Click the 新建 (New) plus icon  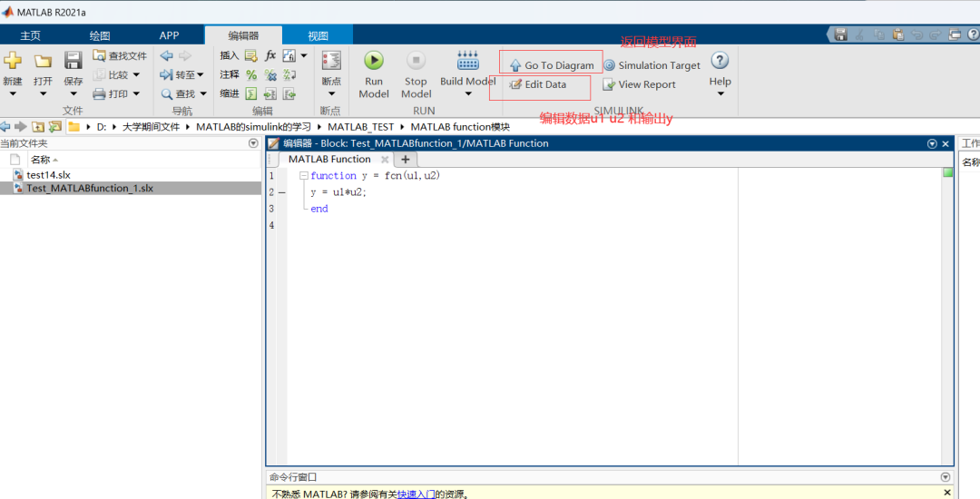click(x=13, y=61)
